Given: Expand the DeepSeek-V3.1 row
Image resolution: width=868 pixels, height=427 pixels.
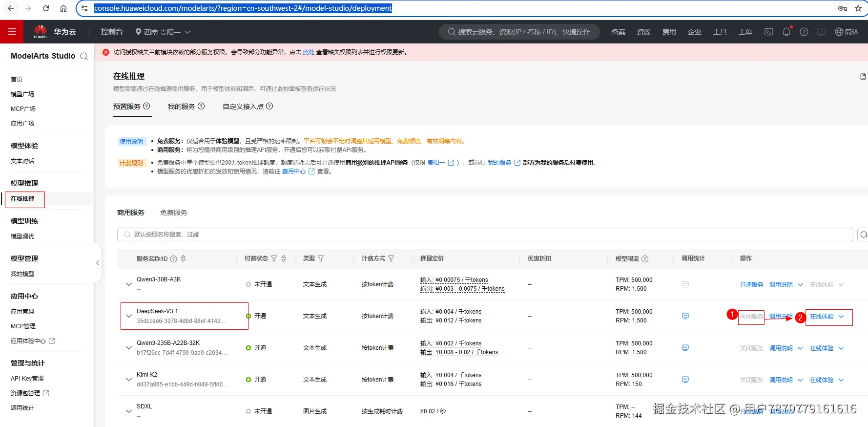Looking at the screenshot, I should point(129,316).
